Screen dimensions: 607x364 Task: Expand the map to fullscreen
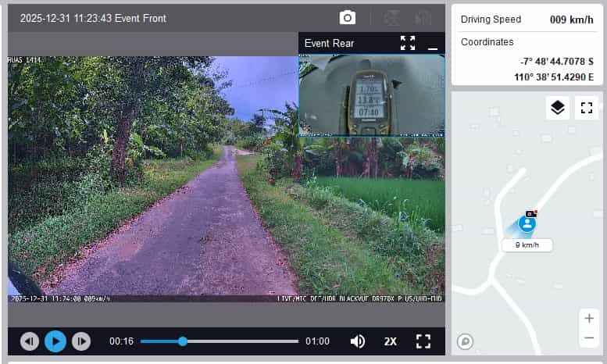587,108
